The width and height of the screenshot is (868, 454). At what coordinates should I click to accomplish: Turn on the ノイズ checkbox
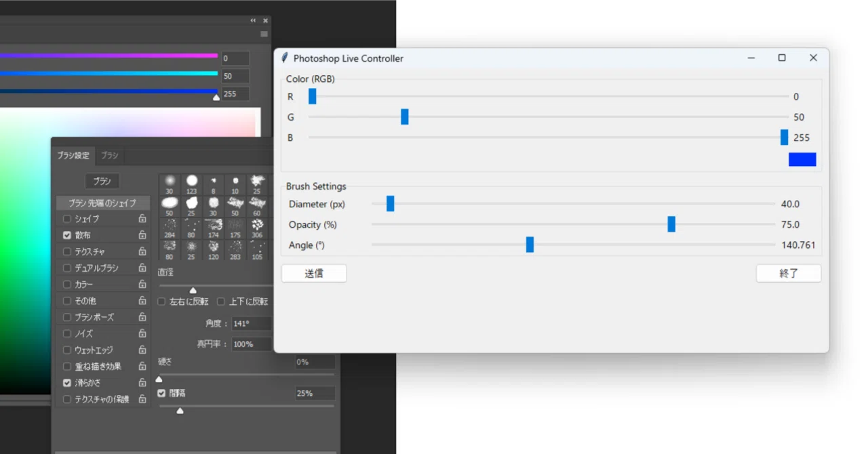67,333
